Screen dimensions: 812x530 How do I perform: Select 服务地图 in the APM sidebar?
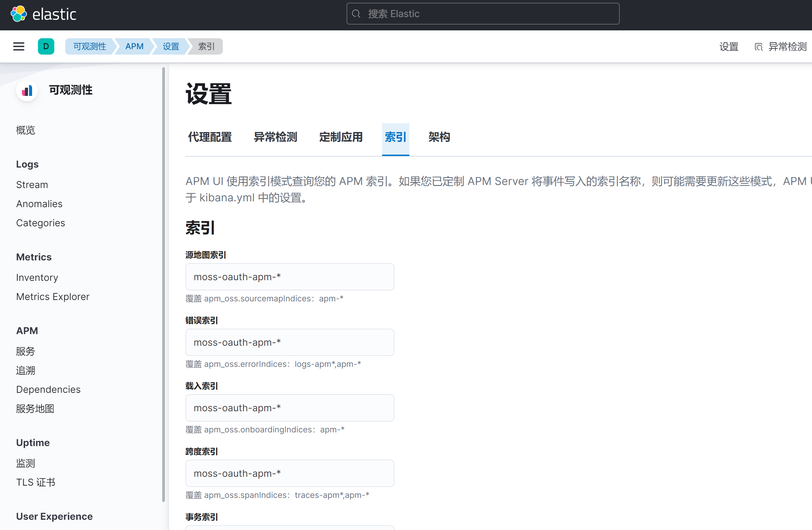tap(35, 408)
